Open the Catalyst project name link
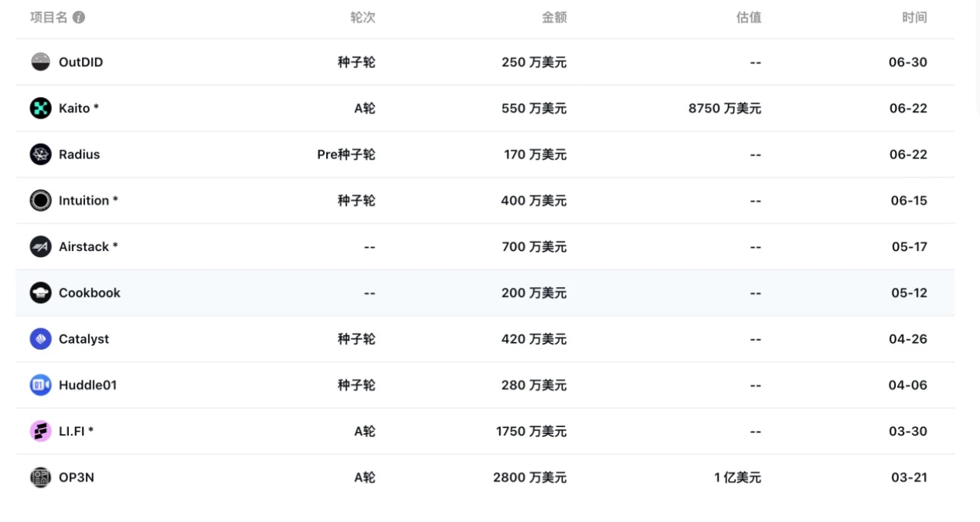This screenshot has height=522, width=980. [x=84, y=338]
